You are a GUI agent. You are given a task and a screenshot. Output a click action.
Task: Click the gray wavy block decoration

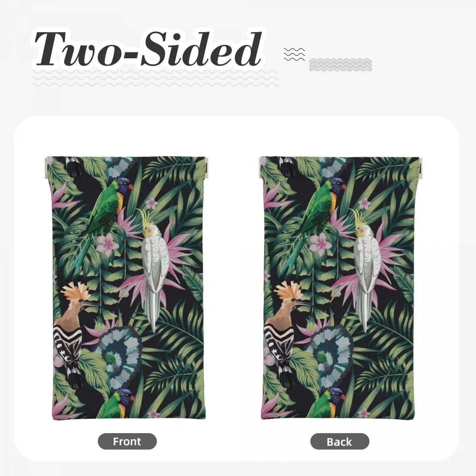click(x=340, y=65)
